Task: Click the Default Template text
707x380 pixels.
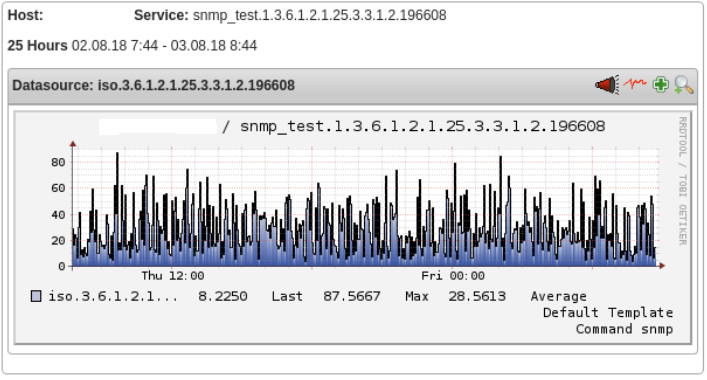Action: click(608, 312)
